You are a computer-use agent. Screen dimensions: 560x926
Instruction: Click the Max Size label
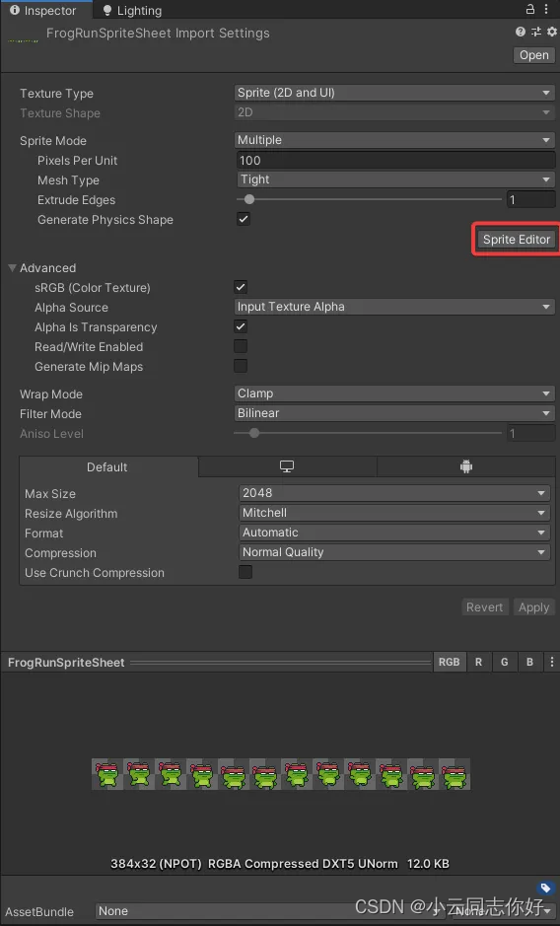click(x=50, y=493)
